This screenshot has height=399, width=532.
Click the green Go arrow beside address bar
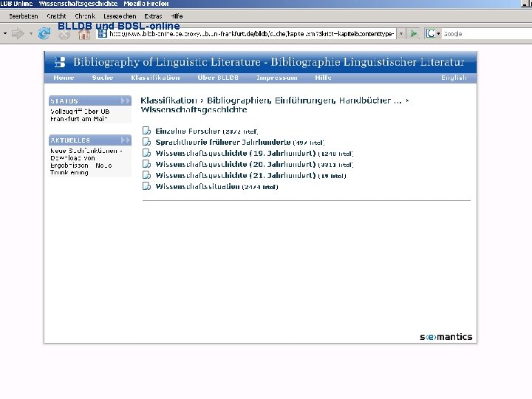pyautogui.click(x=413, y=33)
